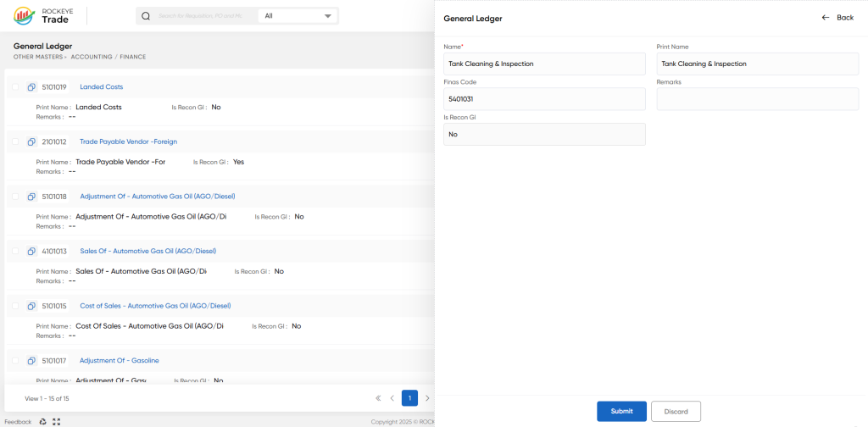Image resolution: width=868 pixels, height=427 pixels.
Task: Open the Is Recon Gl dropdown showing No
Action: [x=544, y=135]
